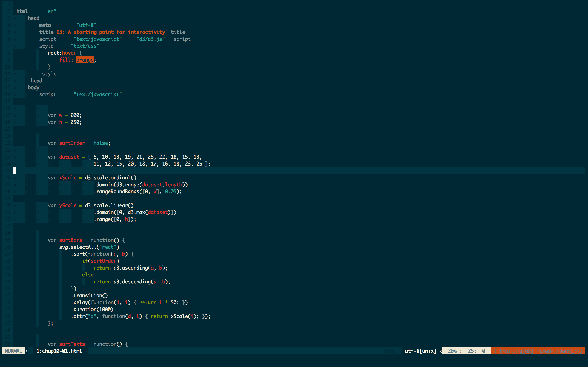The height and width of the screenshot is (367, 588).
Task: Click the highlighted orange color value
Action: pyautogui.click(x=85, y=60)
